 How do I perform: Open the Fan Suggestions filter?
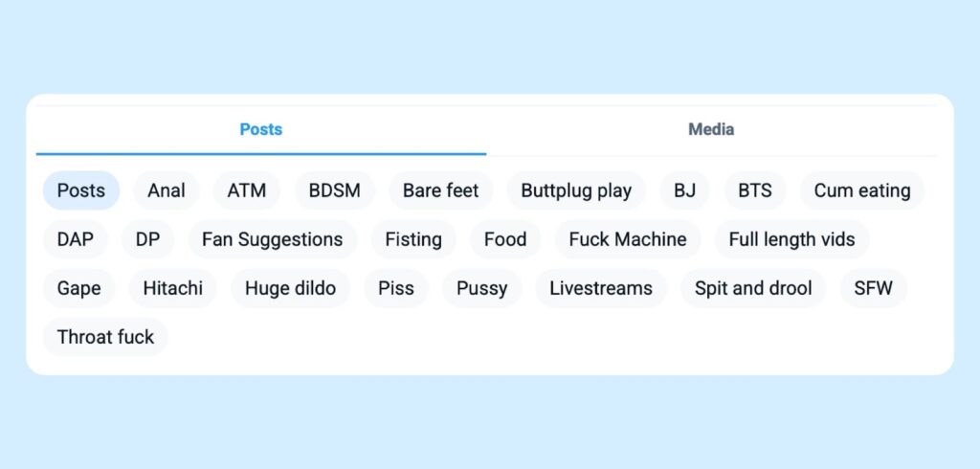[x=272, y=239]
